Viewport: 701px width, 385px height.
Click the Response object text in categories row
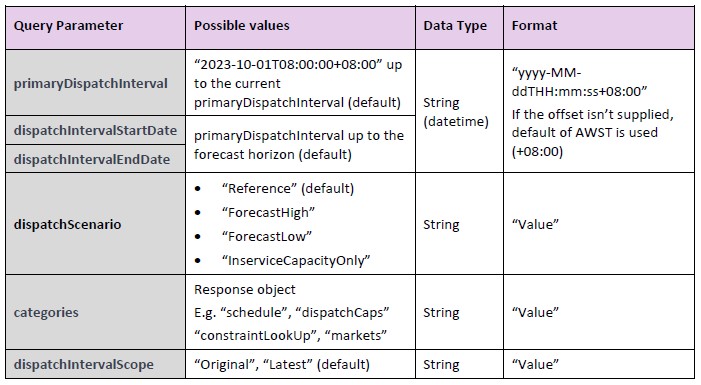(x=245, y=289)
